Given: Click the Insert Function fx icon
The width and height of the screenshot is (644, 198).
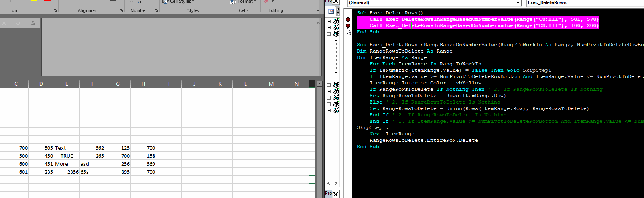Looking at the screenshot, I should click(x=33, y=24).
